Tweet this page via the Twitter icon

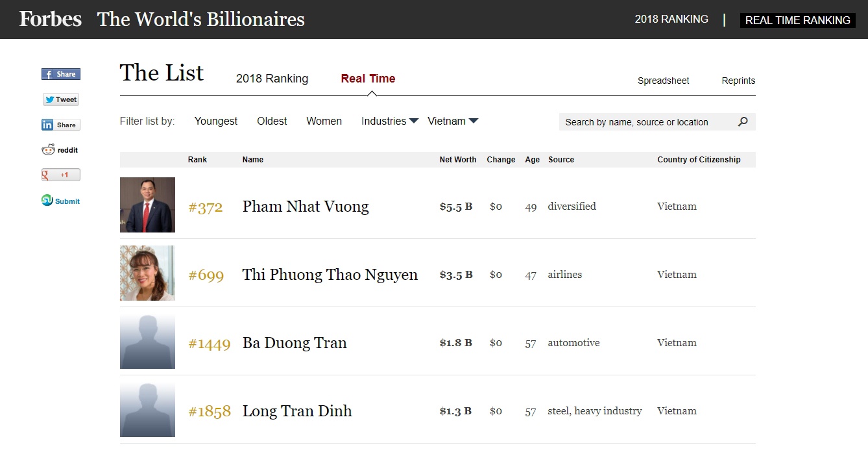click(x=60, y=99)
